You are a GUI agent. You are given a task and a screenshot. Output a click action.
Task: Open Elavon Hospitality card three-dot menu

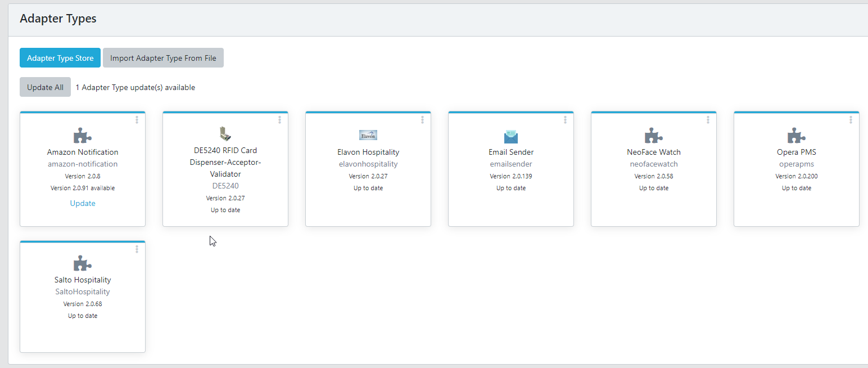(423, 120)
